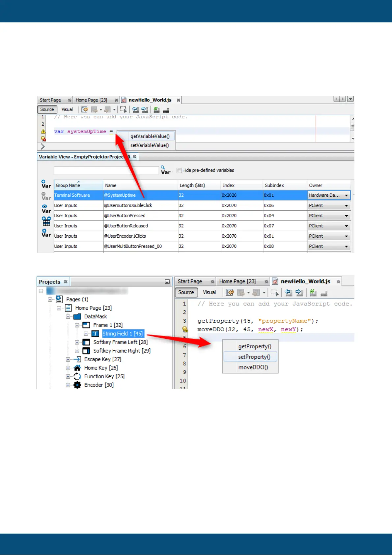Select setProperty() in the popup menu
This screenshot has width=392, height=555.
click(x=254, y=357)
